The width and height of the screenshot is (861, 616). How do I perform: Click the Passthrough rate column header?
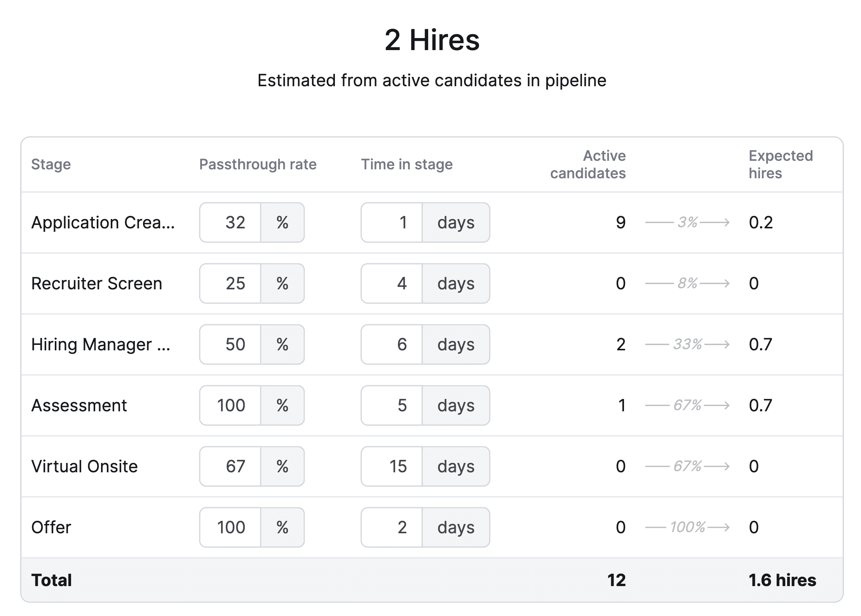tap(258, 164)
